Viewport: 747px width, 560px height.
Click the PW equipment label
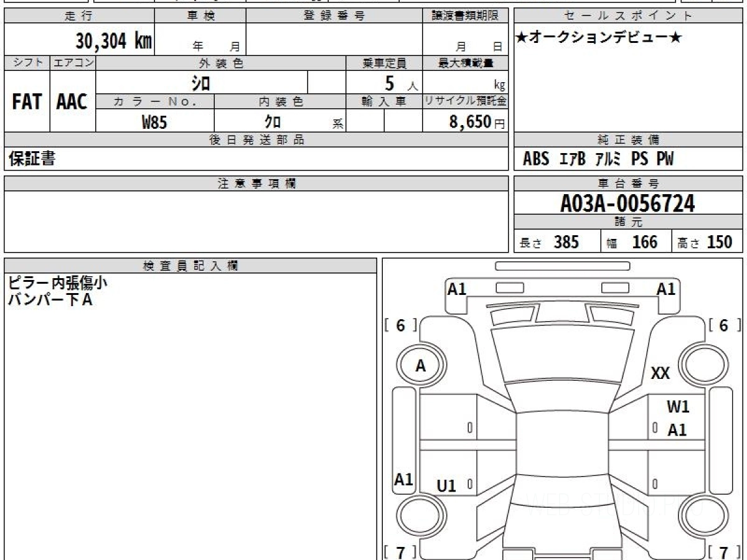point(665,159)
